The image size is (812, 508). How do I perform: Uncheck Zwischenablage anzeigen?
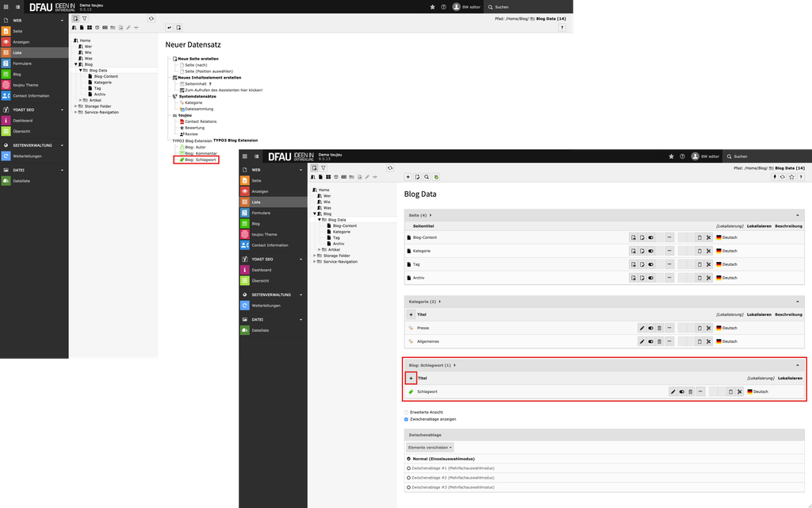pos(407,419)
